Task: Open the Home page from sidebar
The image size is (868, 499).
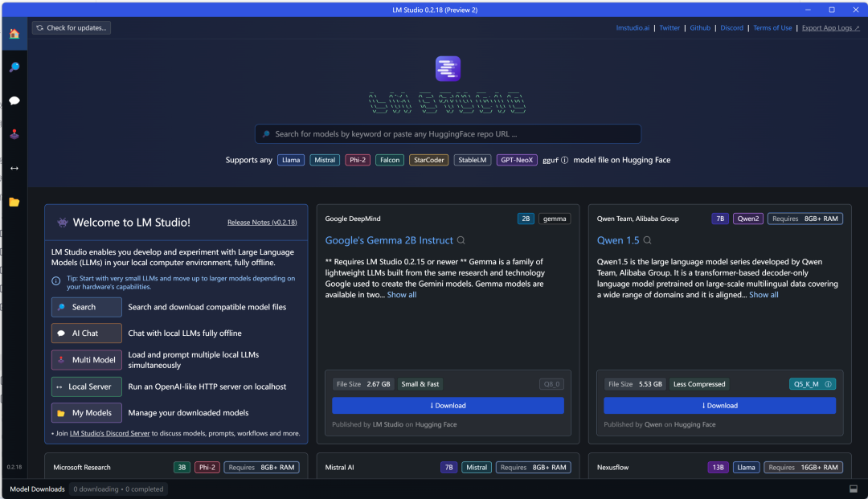Action: 14,34
